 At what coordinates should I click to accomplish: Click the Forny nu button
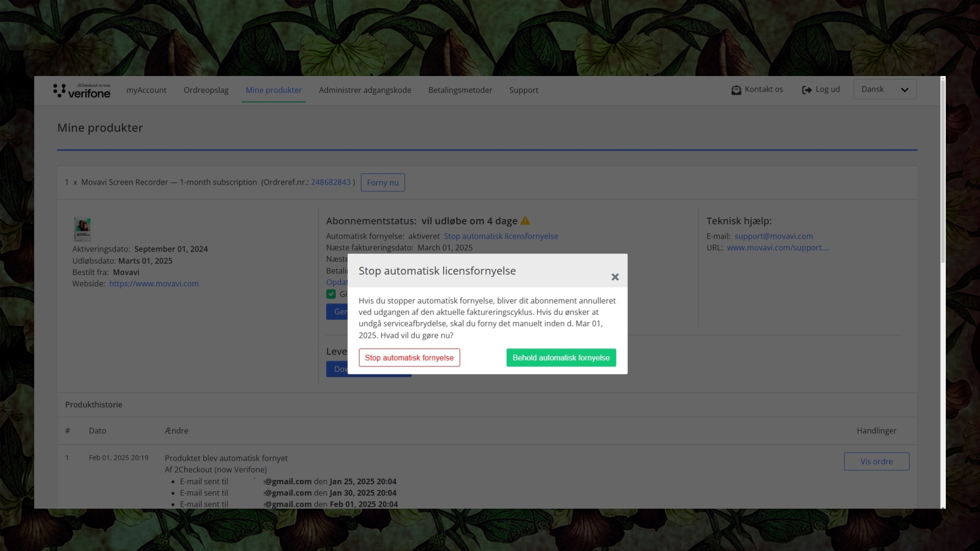click(382, 183)
